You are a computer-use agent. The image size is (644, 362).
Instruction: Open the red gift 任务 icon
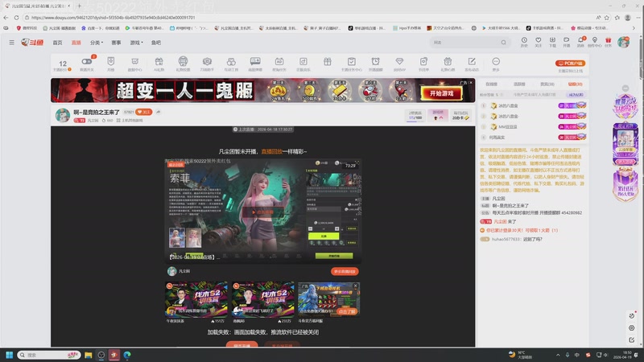point(609,40)
